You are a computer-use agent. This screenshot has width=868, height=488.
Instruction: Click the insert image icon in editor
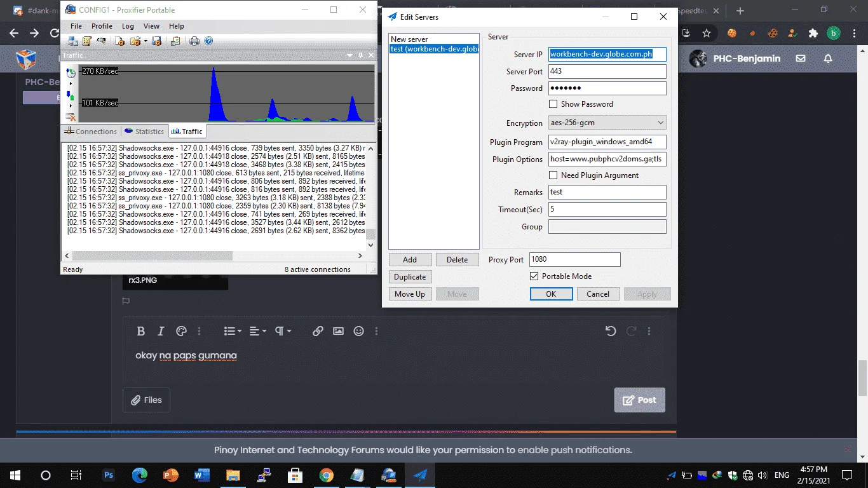(338, 331)
